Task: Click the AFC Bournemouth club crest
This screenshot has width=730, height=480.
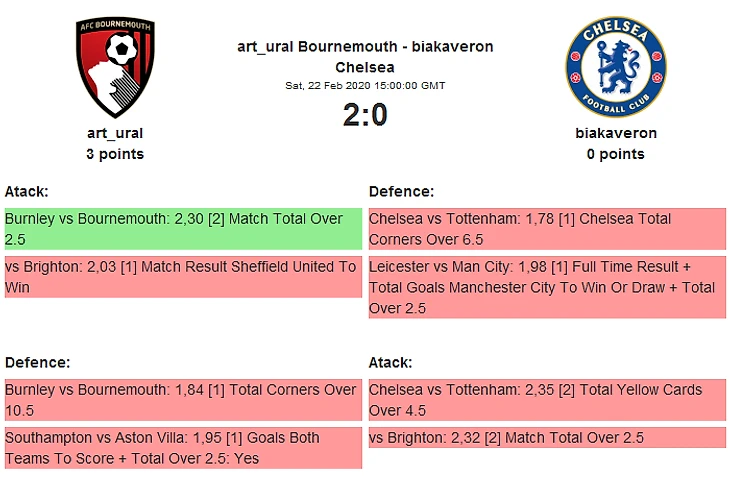Action: (x=115, y=68)
